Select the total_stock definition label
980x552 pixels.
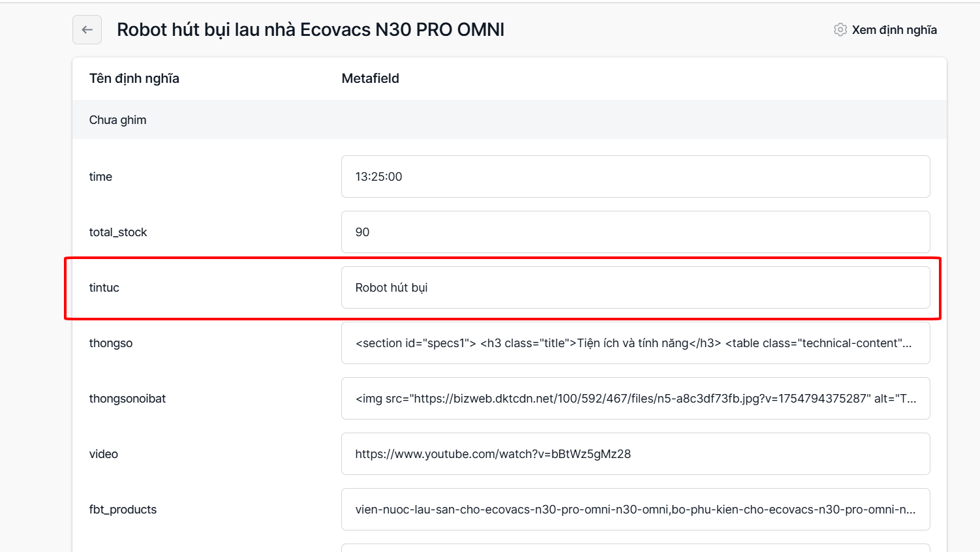(x=118, y=232)
